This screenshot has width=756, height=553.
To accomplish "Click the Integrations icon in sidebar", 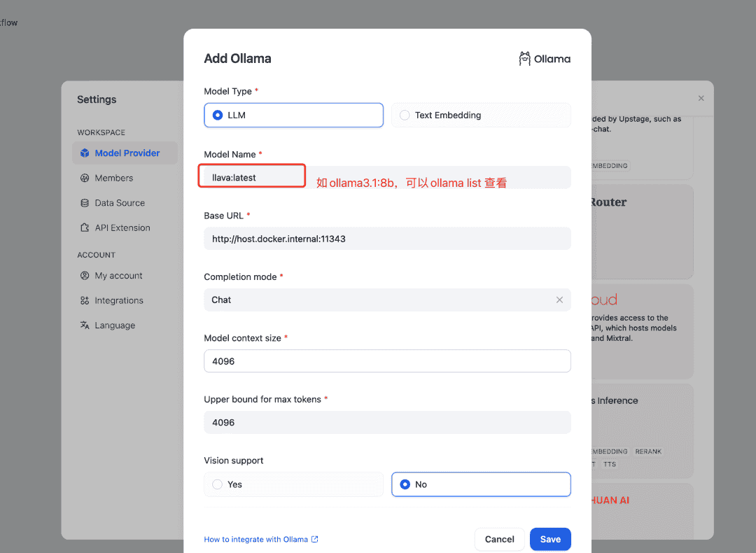I will click(x=85, y=301).
